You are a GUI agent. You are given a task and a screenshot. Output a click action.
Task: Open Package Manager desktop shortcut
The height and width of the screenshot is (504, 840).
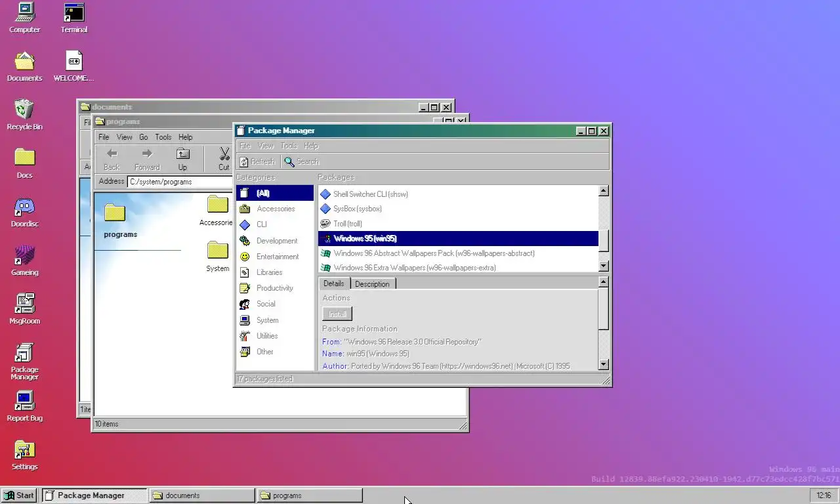pyautogui.click(x=24, y=361)
